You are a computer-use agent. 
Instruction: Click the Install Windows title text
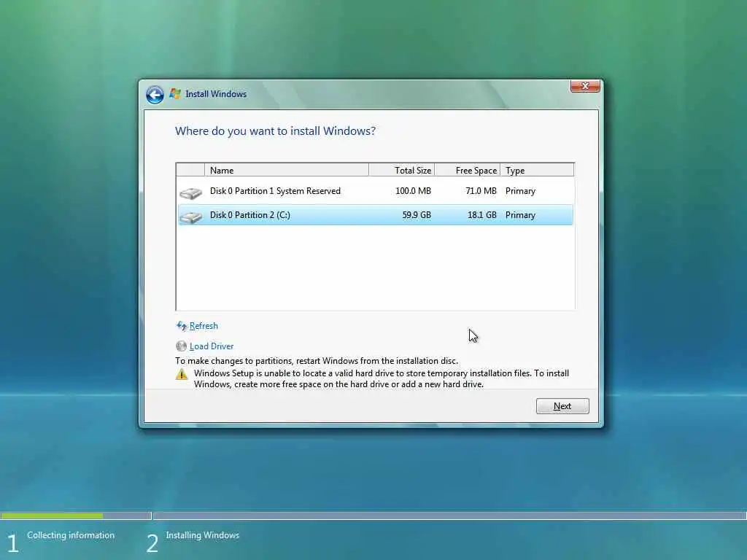[216, 94]
